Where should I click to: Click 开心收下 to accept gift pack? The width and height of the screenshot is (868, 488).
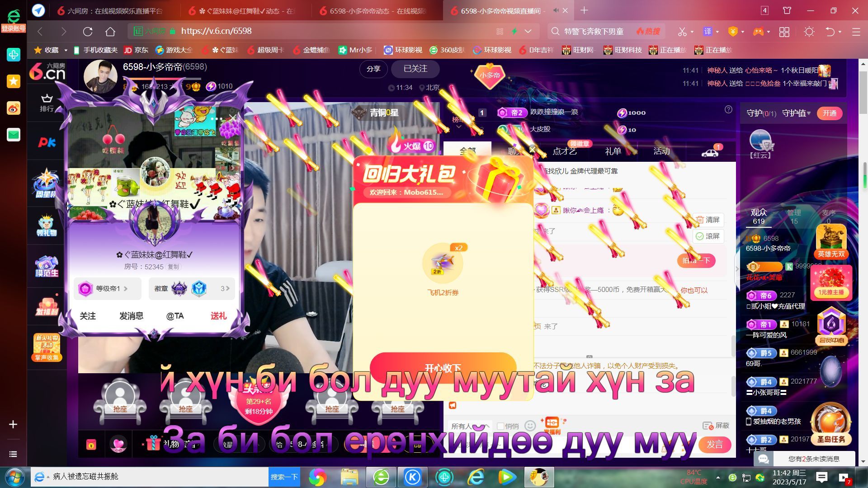(x=443, y=368)
